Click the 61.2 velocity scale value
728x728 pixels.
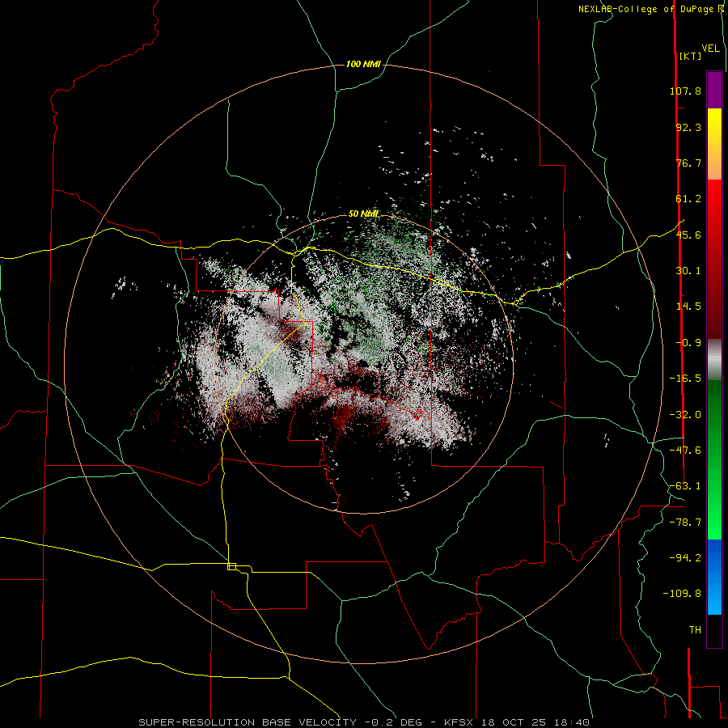coord(688,199)
